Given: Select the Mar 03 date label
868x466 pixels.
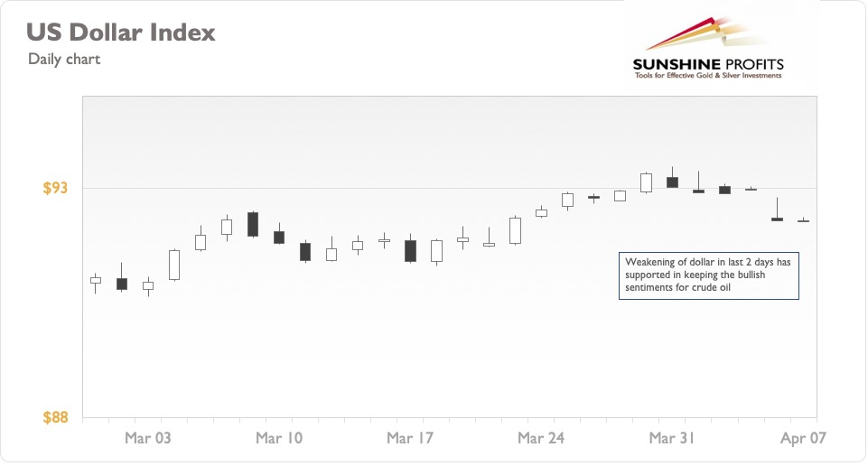Looking at the screenshot, I should (x=148, y=438).
